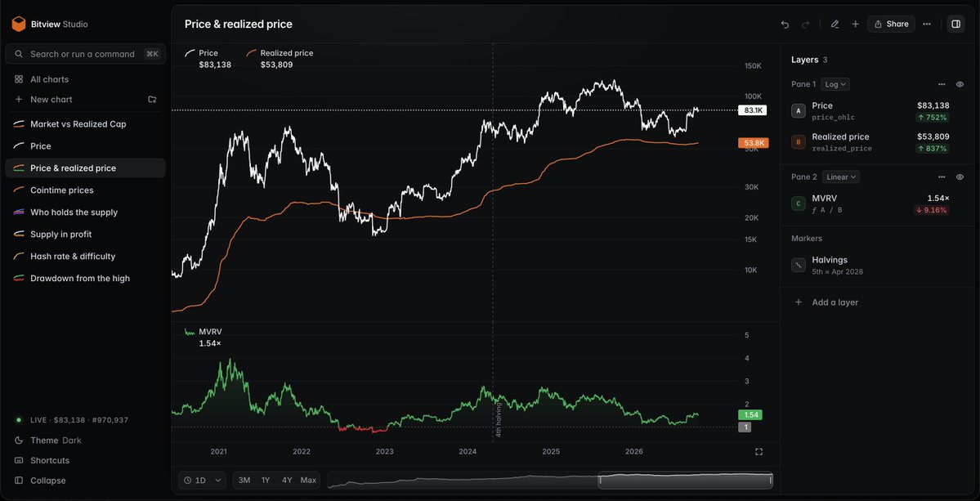Click the Layers panel heading
980x501 pixels.
pyautogui.click(x=804, y=60)
